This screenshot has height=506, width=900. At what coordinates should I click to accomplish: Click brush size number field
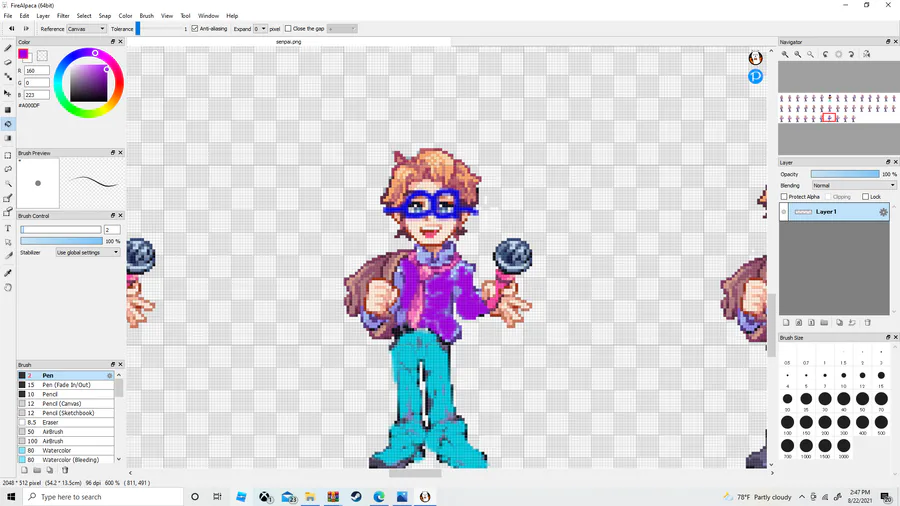coord(112,229)
